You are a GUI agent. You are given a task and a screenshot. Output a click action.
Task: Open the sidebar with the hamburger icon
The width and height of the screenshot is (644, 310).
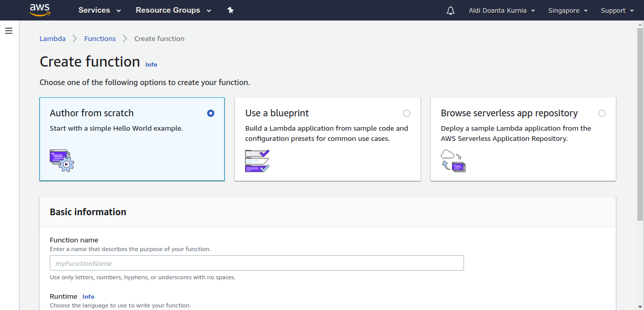[x=9, y=31]
